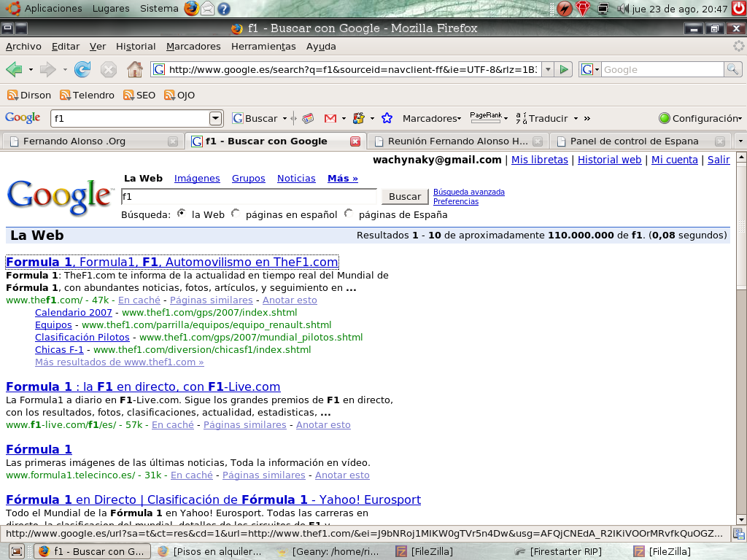Click the Firefox back arrow button
Viewport: 747px width, 560px height.
coord(15,69)
